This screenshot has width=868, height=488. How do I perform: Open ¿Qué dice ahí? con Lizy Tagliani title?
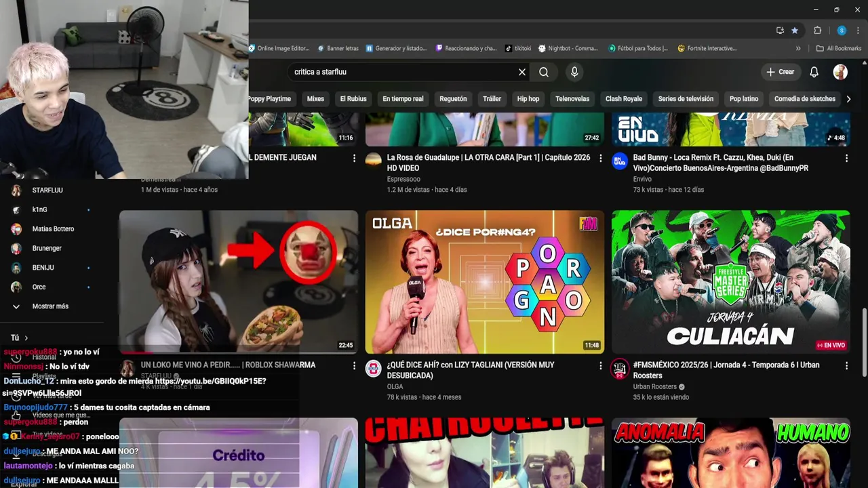coord(471,370)
